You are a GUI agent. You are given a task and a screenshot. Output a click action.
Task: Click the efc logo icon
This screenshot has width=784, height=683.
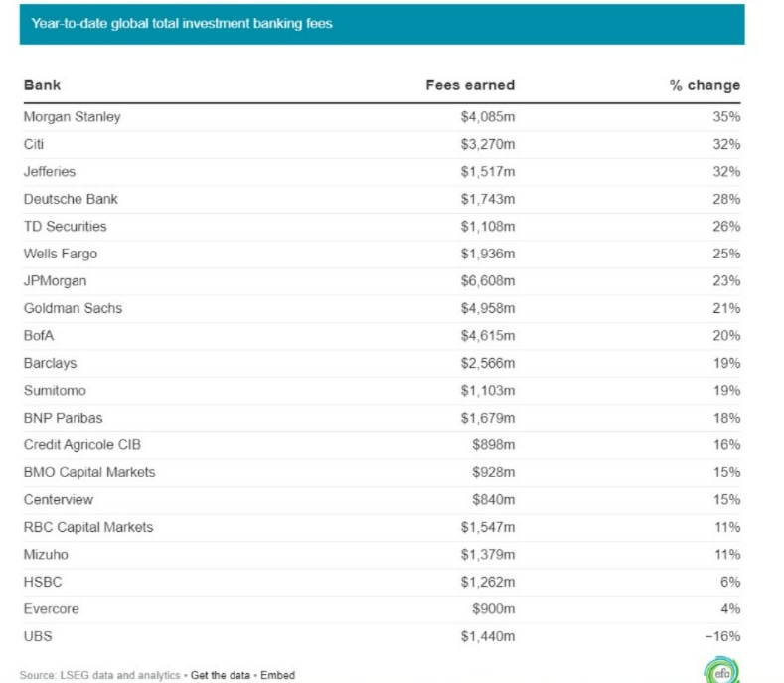[721, 670]
